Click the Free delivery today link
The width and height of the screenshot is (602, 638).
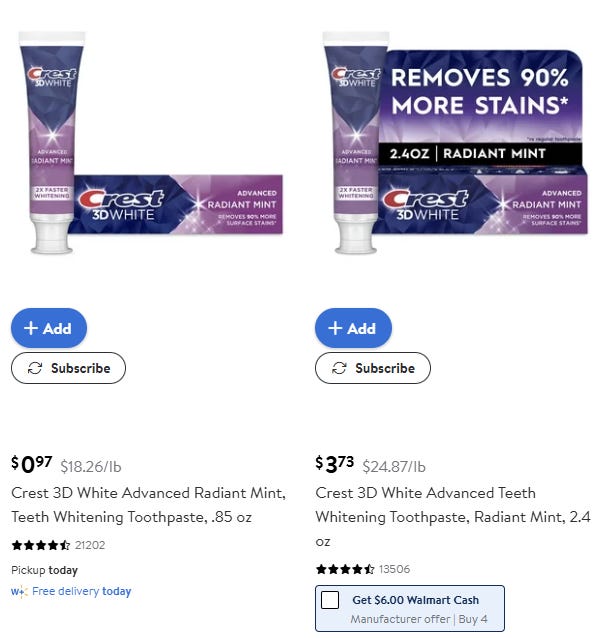tap(81, 591)
